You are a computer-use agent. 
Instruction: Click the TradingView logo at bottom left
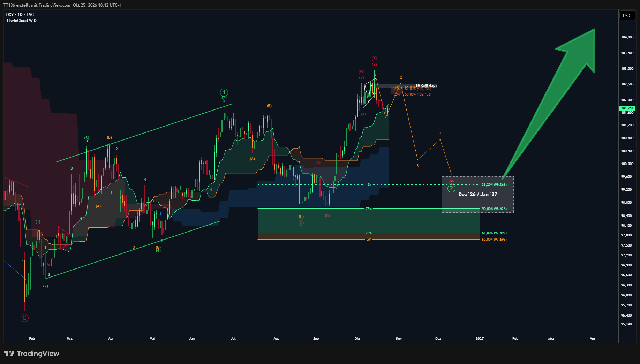(x=32, y=354)
